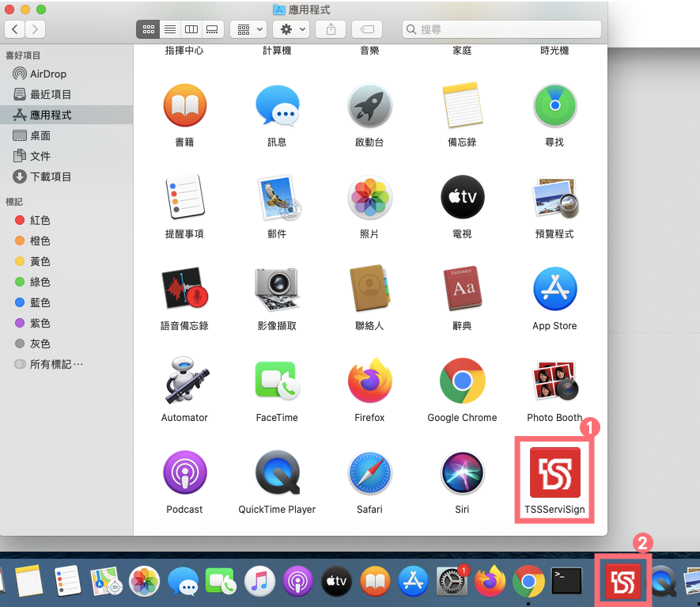Select the 提醒事項 Reminders app in Finder window

(x=185, y=197)
